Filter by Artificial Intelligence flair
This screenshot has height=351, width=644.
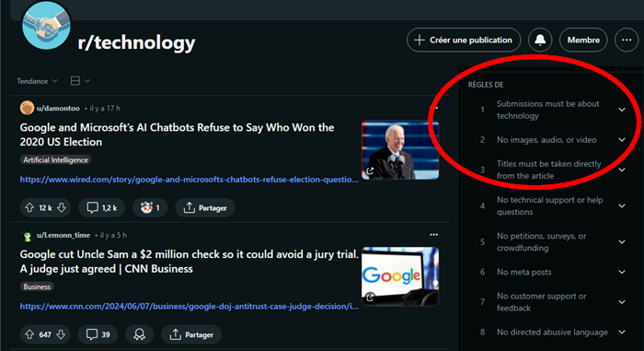click(55, 159)
